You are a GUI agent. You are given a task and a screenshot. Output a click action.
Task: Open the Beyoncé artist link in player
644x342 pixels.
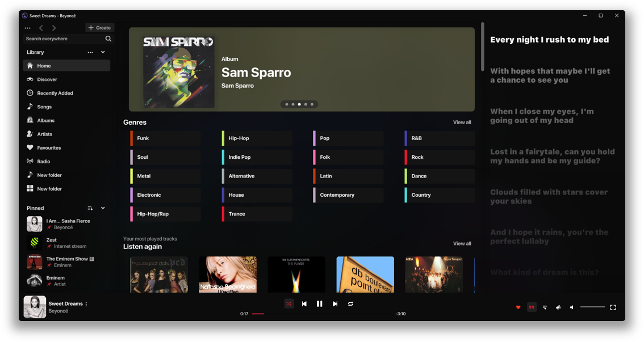pos(58,311)
